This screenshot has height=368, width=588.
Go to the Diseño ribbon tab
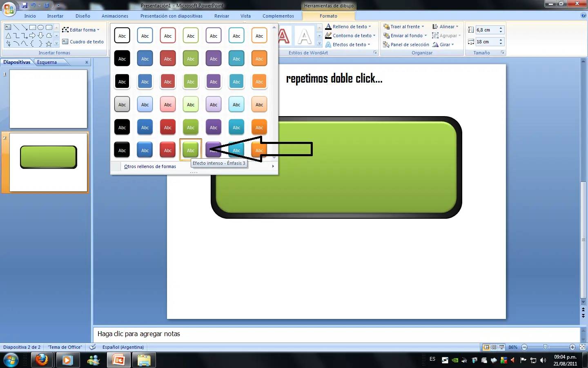(82, 16)
